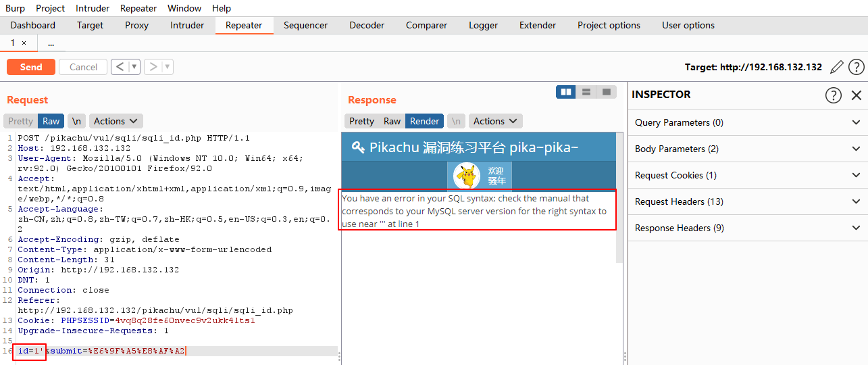The height and width of the screenshot is (365, 868).
Task: Toggle non-printable chars \n in Response
Action: click(457, 121)
